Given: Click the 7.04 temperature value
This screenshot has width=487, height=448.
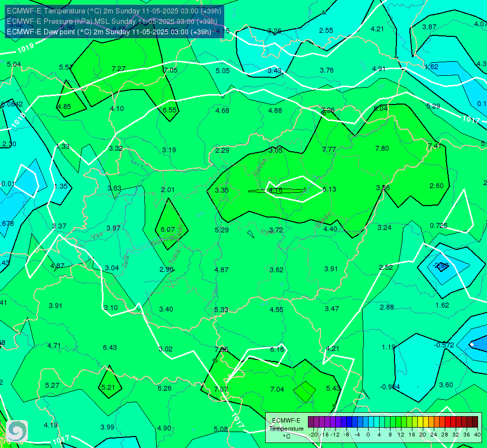Looking at the screenshot, I should (277, 389).
